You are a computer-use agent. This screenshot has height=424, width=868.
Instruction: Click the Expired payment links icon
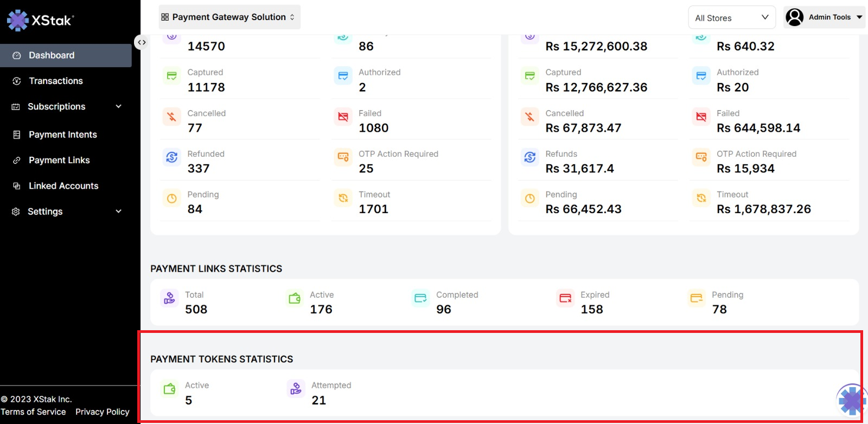565,298
